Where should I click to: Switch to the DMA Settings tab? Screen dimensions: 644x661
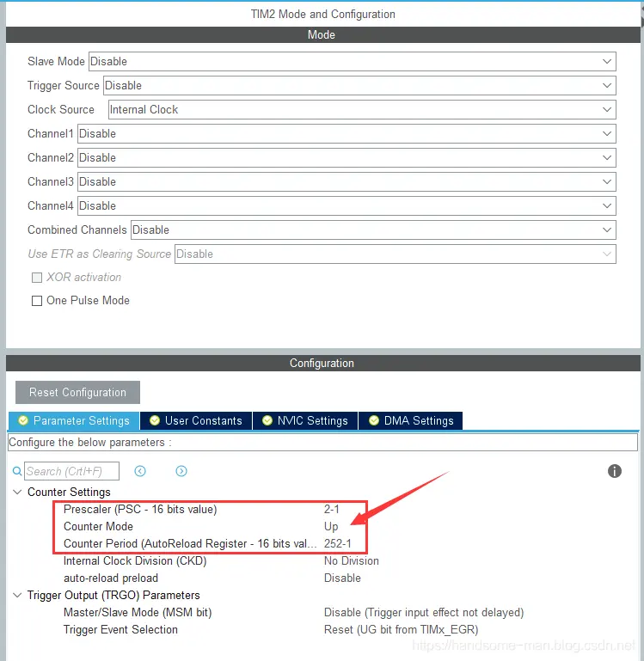tap(411, 420)
